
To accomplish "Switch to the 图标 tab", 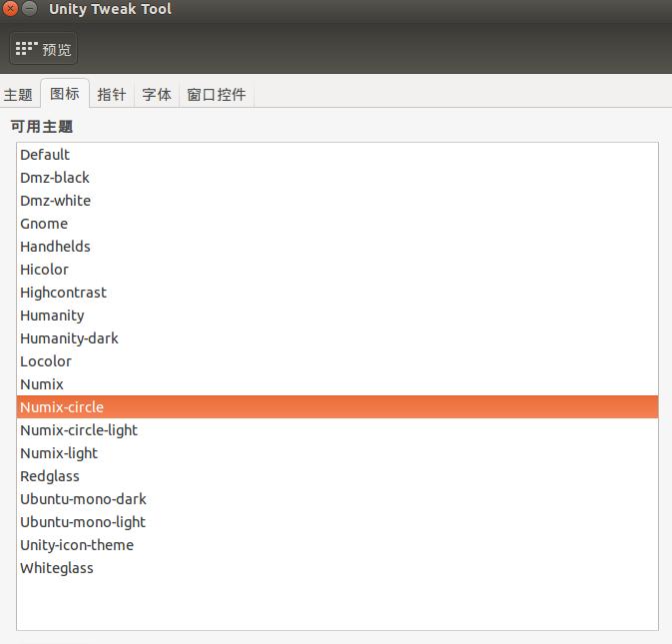I will click(x=65, y=94).
